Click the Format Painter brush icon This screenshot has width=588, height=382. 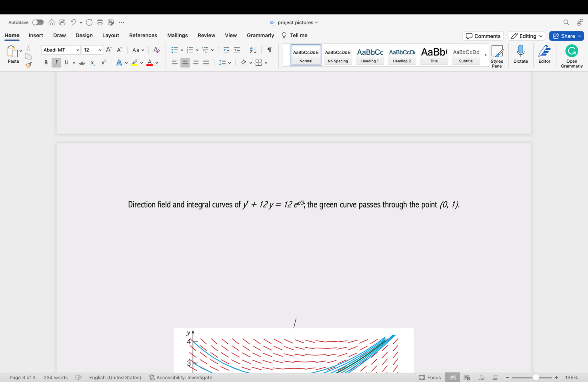point(28,65)
